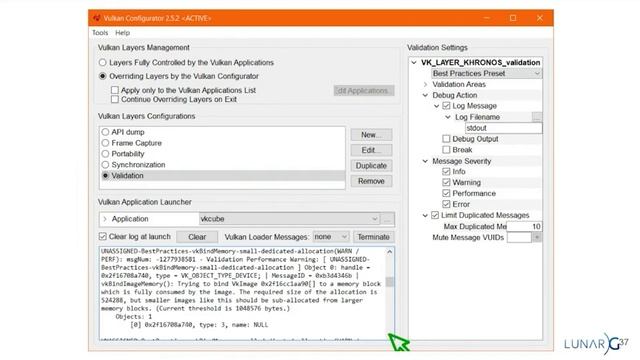Toggle Limit Duplicated Messages checkbox
Screen dimensions: 640x360
pyautogui.click(x=435, y=215)
